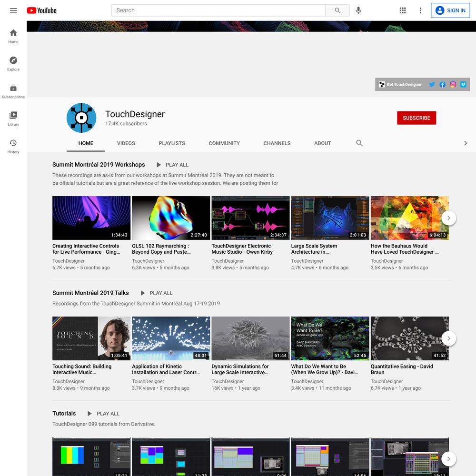Open What Do We Want to Be thumbnail

tap(330, 338)
